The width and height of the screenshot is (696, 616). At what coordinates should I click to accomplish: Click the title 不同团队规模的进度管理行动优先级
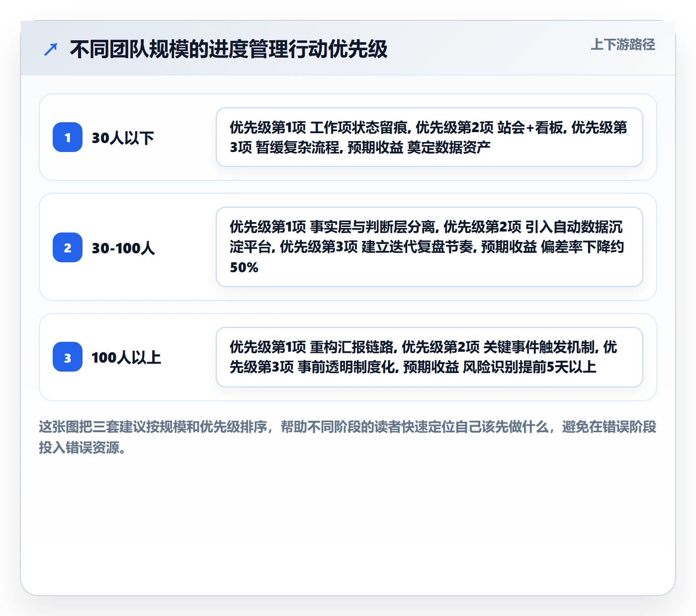(228, 49)
